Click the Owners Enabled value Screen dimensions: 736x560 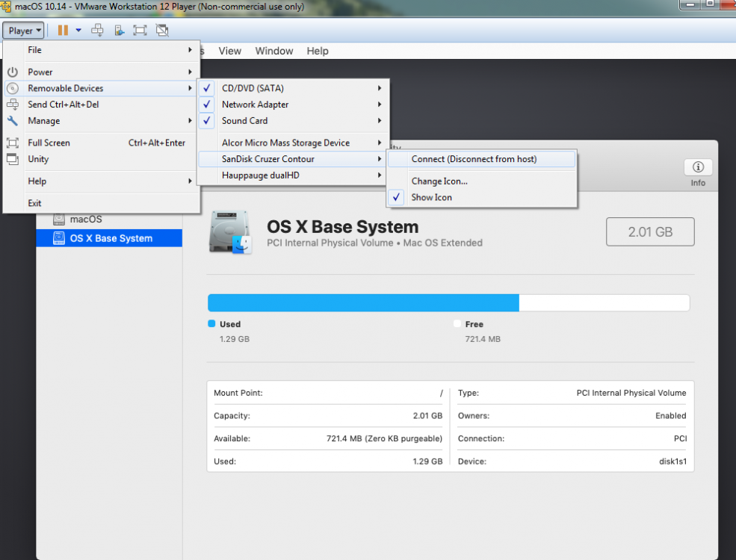click(671, 416)
